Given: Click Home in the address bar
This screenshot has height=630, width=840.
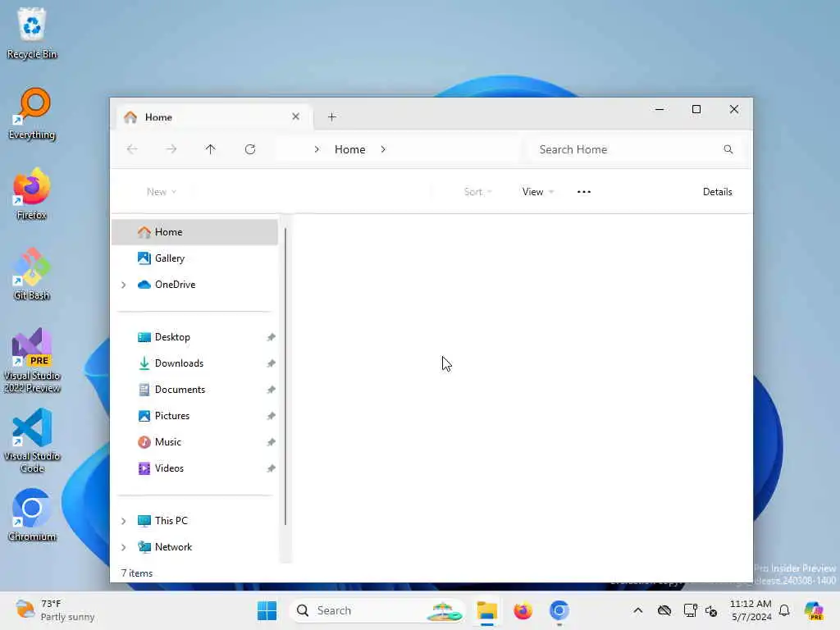Looking at the screenshot, I should pyautogui.click(x=349, y=149).
